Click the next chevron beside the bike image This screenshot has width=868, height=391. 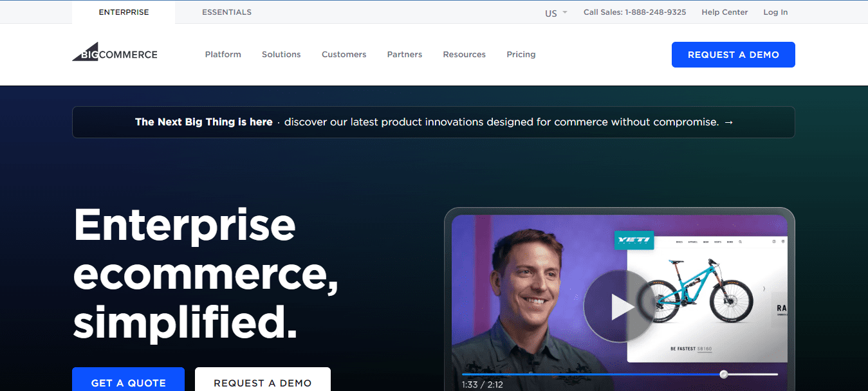[764, 289]
